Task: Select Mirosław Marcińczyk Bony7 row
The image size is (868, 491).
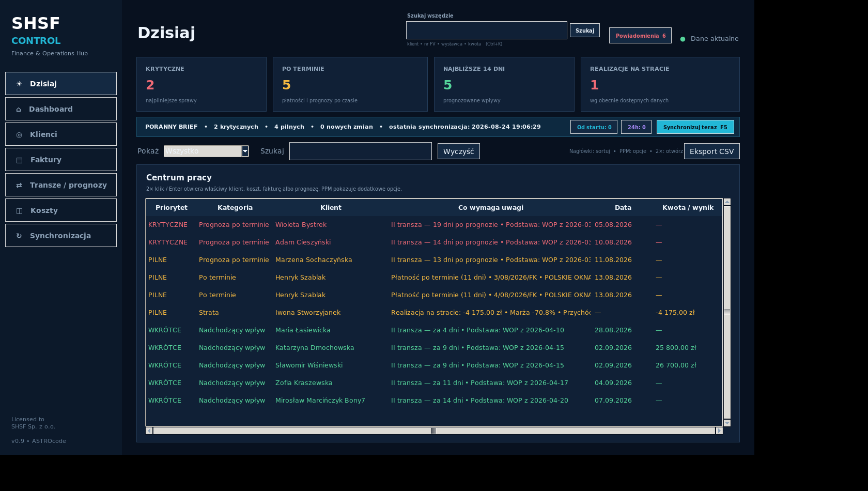Action: click(434, 401)
